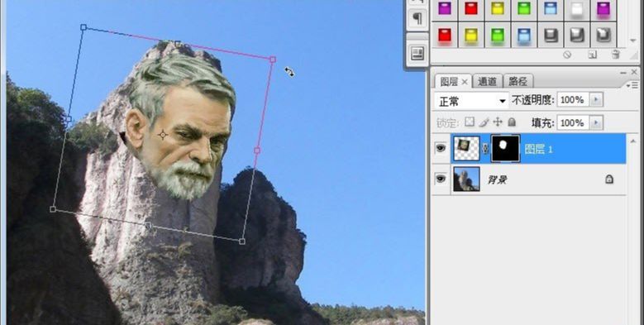Switch to the 通道 tab

click(487, 81)
